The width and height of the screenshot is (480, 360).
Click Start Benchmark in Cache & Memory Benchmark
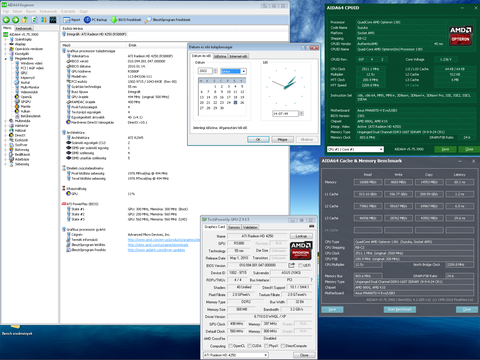point(400,309)
